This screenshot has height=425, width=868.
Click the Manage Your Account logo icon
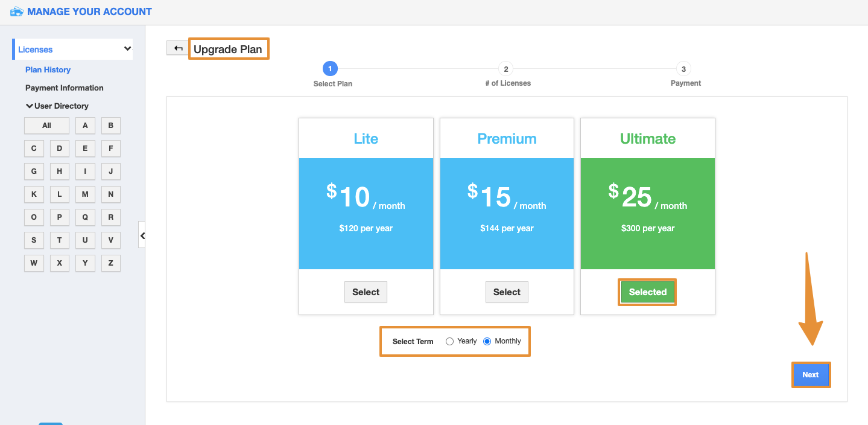(17, 11)
